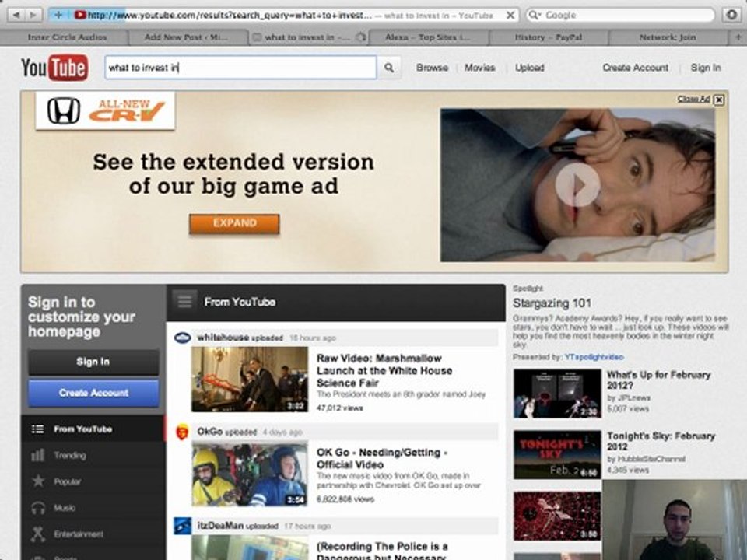Select From YouTube in the sidebar
The image size is (747, 560).
pyautogui.click(x=93, y=429)
